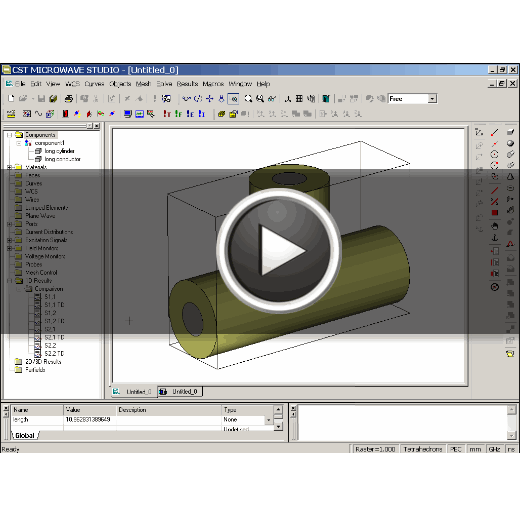Pick edge center point tool
This screenshot has width=520, height=520.
click(495, 143)
